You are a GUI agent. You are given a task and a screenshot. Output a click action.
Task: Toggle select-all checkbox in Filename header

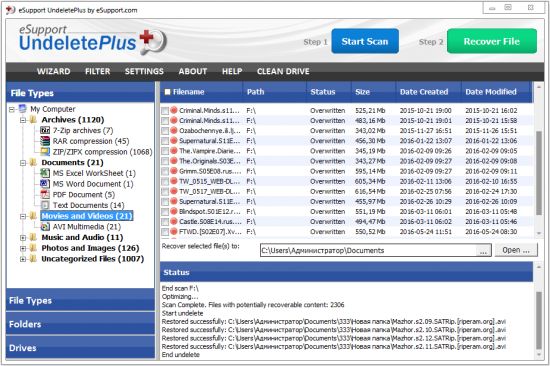pyautogui.click(x=168, y=92)
